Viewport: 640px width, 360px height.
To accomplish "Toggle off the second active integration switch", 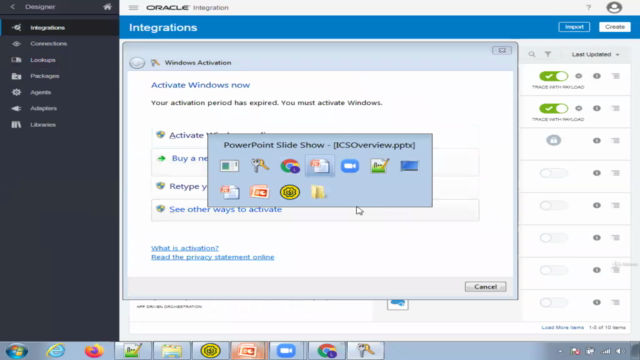I will [553, 108].
